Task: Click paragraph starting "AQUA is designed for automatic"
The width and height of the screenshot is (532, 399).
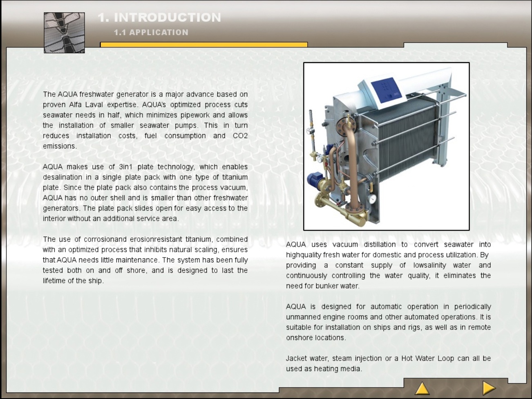Action: tap(388, 322)
